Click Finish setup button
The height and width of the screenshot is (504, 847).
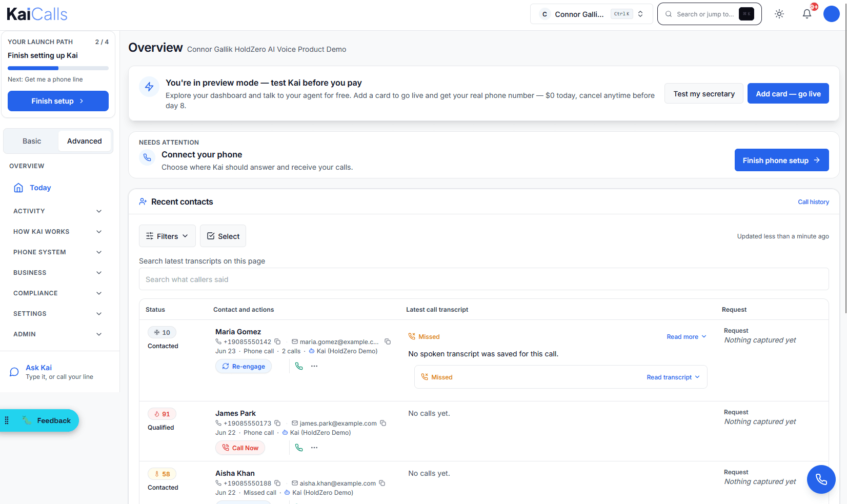tap(58, 101)
